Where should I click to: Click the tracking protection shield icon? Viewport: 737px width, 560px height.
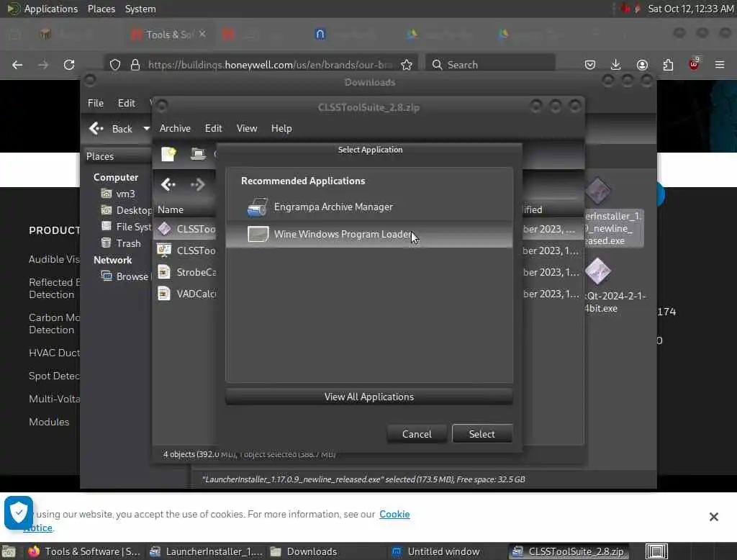pos(115,65)
